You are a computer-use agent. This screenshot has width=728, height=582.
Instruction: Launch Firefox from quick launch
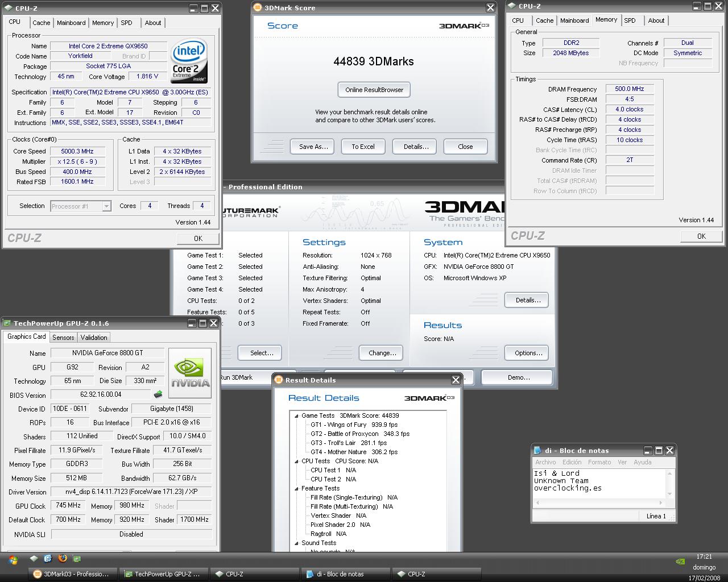[x=63, y=559]
